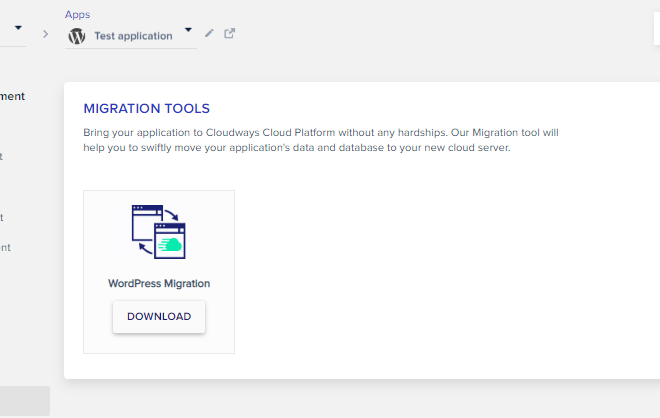Select the Test application name text
The height and width of the screenshot is (418, 660).
[x=133, y=36]
